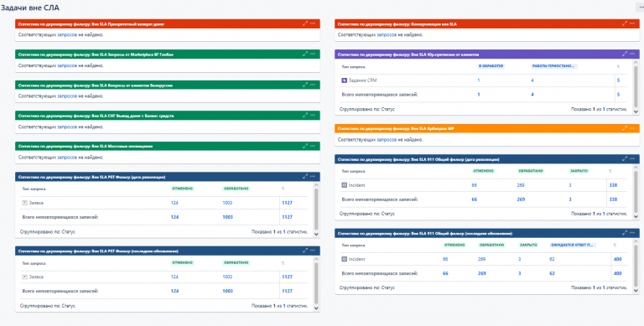Maximize the Приоритетный возврат денег gadget
This screenshot has height=326, width=644.
coord(305,23)
